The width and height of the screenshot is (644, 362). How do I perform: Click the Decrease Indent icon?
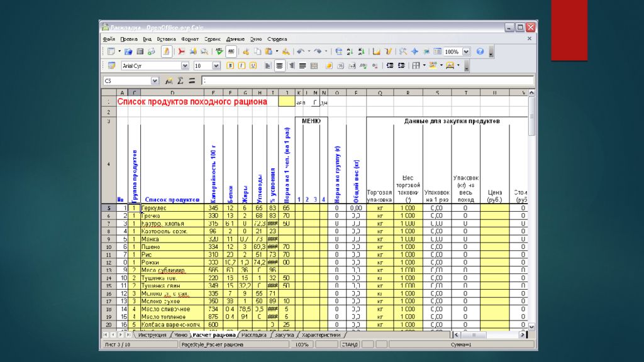(390, 65)
